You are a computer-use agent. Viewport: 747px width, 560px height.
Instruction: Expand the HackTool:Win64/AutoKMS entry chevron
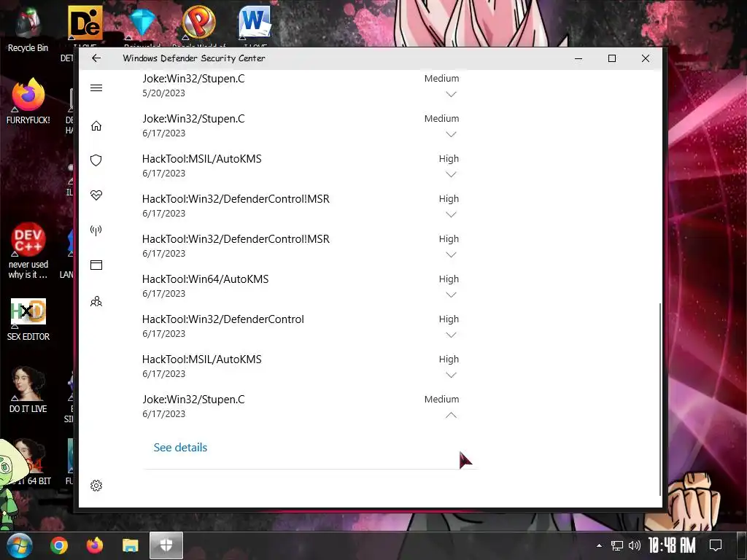(x=451, y=295)
